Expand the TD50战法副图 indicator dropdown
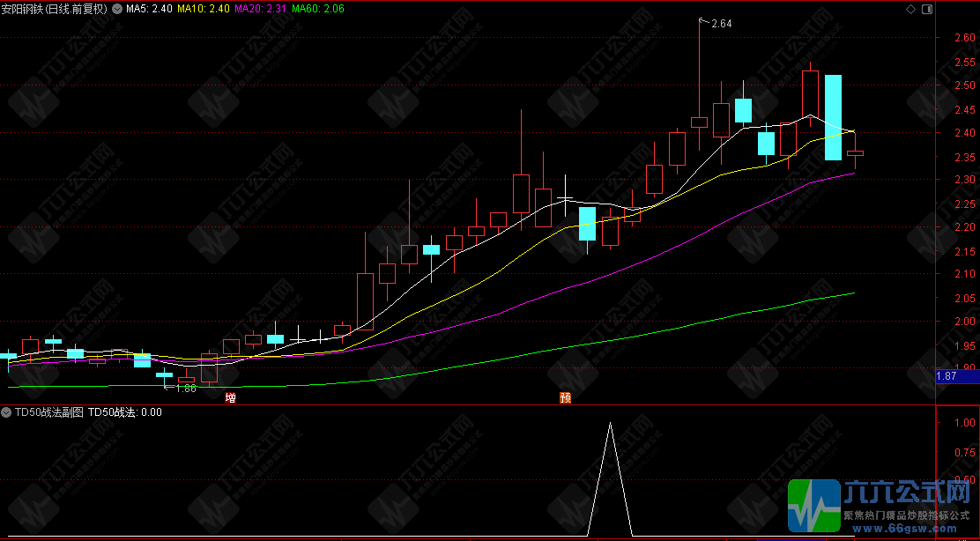 [6, 412]
